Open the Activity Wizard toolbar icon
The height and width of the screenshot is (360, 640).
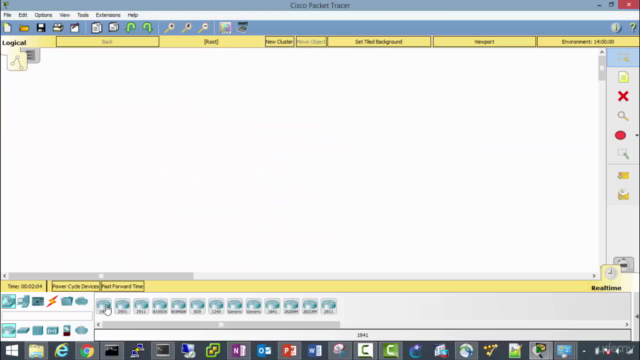75,28
